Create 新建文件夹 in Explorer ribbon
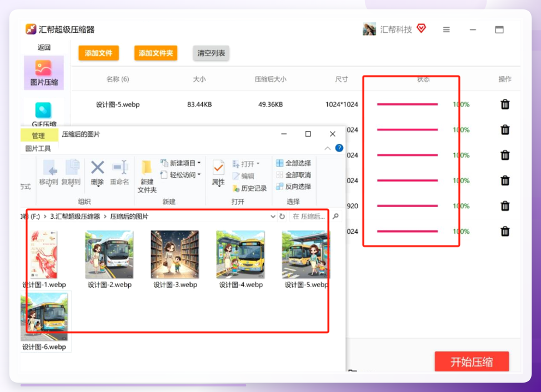 tap(147, 177)
